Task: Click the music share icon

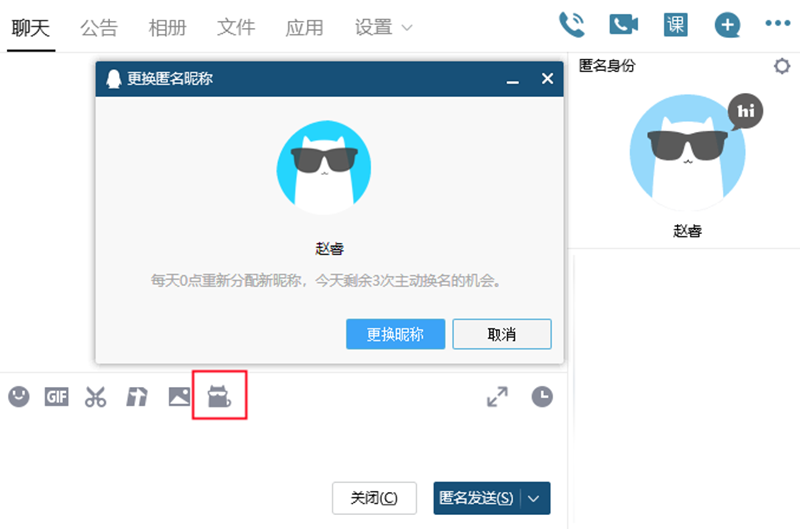Action: (136, 397)
